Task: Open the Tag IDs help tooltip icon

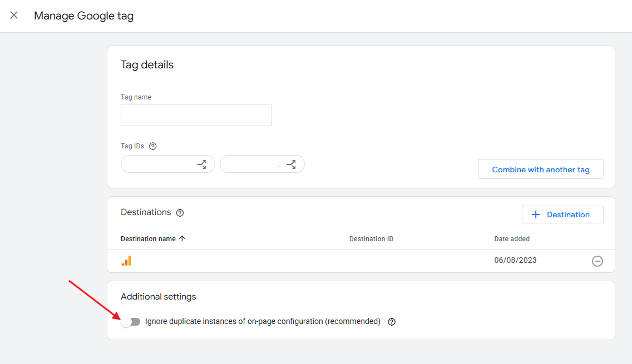Action: click(x=153, y=146)
